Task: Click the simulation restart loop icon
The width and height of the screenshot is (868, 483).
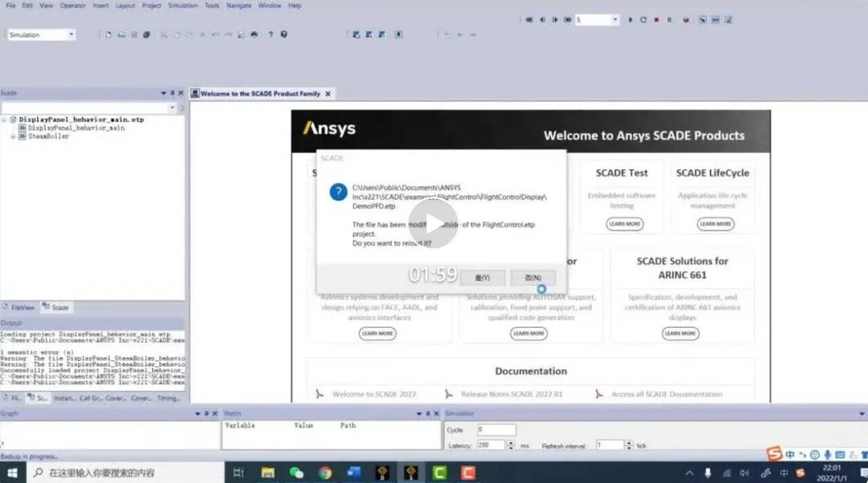Action: (644, 20)
